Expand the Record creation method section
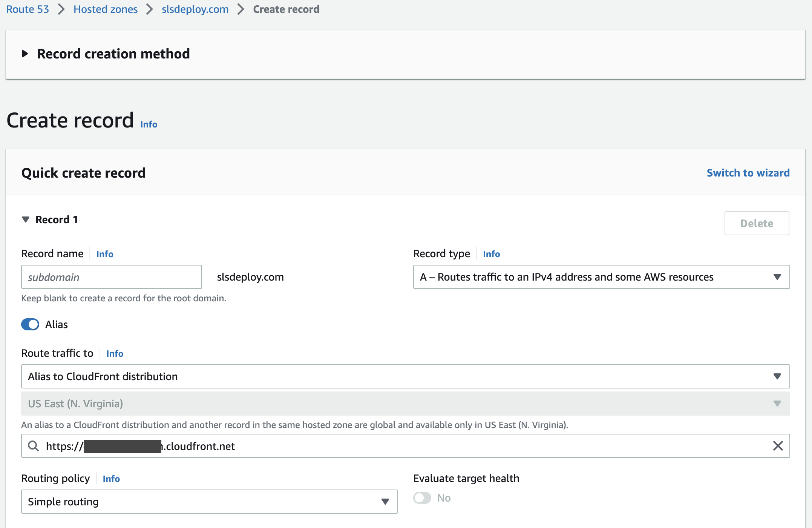Screen dimensions: 812x528 click(25, 54)
